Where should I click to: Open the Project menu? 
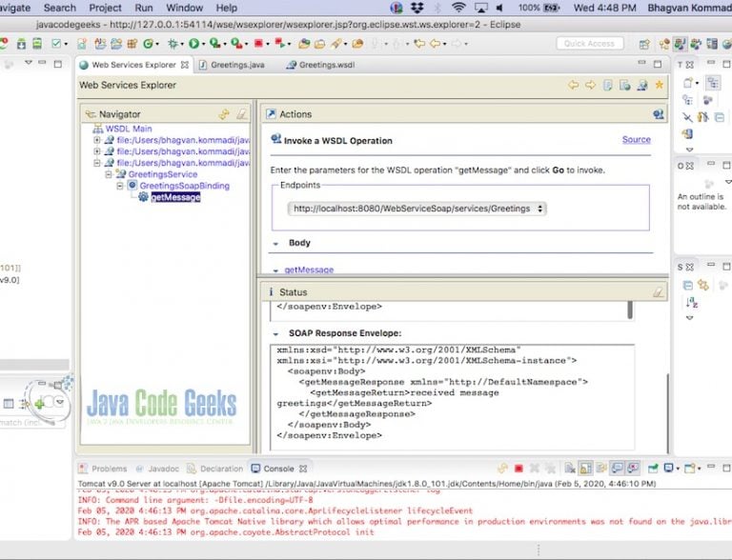(105, 8)
